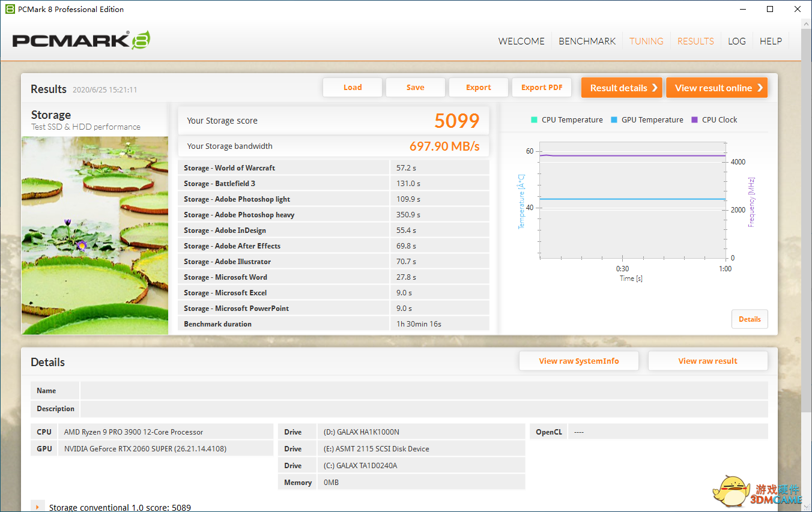Expand Storage conventional 1.0 score section
Screen dimensions: 812x512
point(37,507)
